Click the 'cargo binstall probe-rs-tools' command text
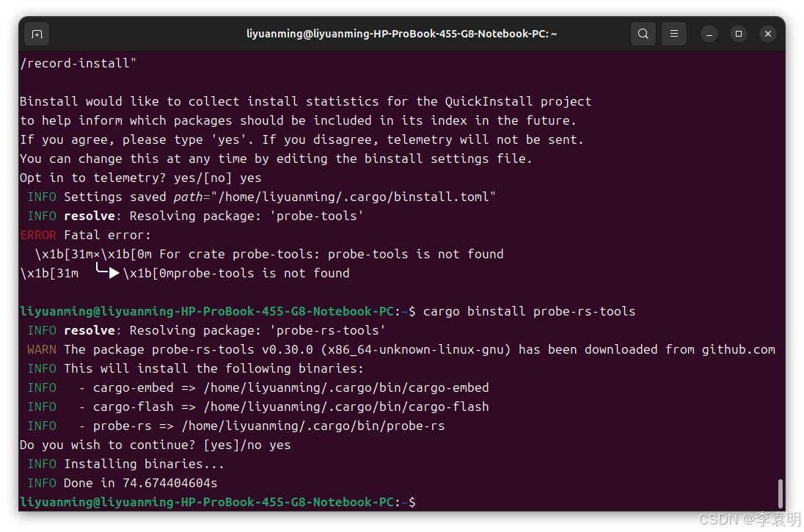804x532 pixels. pyautogui.click(x=529, y=311)
